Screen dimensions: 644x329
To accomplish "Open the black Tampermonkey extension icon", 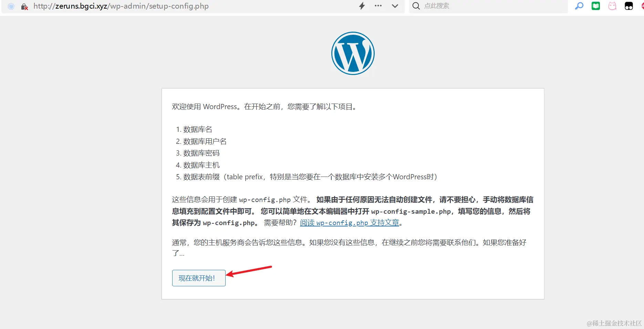I will click(x=629, y=6).
